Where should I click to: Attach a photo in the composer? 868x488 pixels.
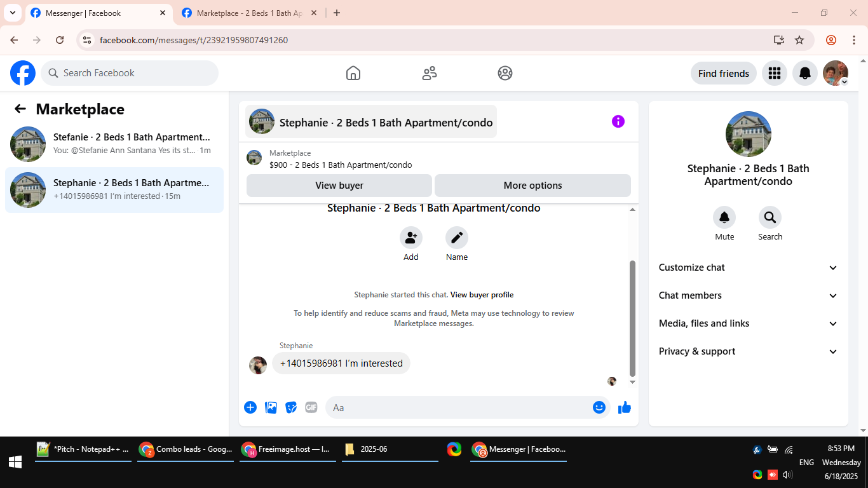pyautogui.click(x=271, y=407)
